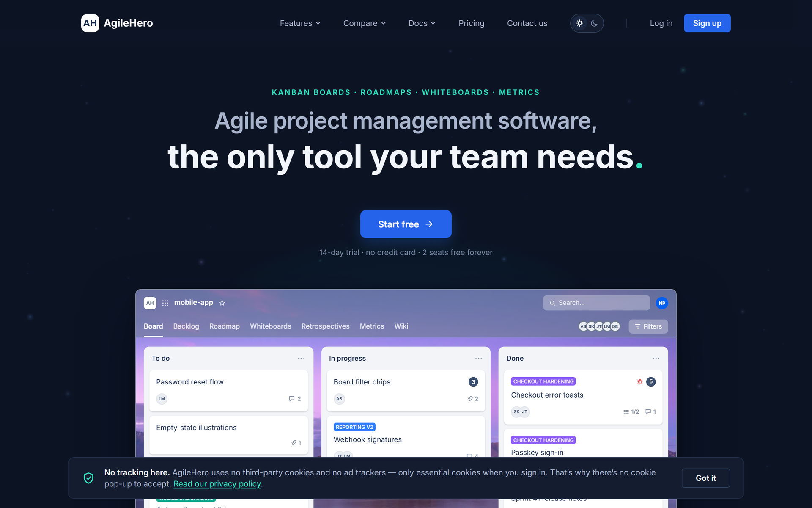The height and width of the screenshot is (508, 812).
Task: Open the Whiteboards tab
Action: coord(271,326)
